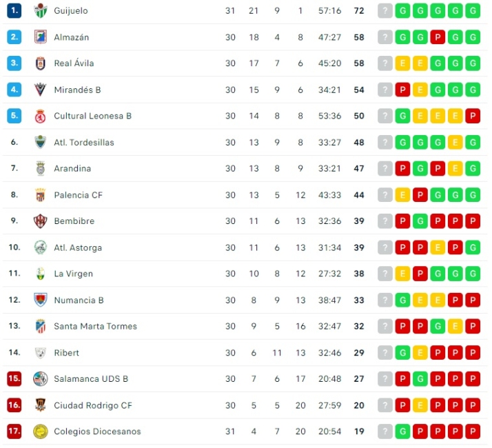This screenshot has height=448, width=492.
Task: Click the red position 17 rank badge
Action: pyautogui.click(x=14, y=431)
